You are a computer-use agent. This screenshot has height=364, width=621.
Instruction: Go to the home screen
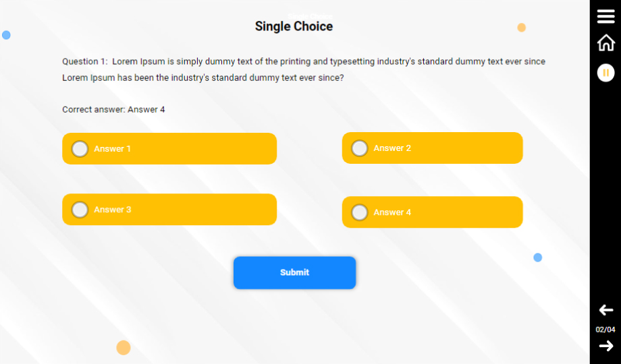605,42
